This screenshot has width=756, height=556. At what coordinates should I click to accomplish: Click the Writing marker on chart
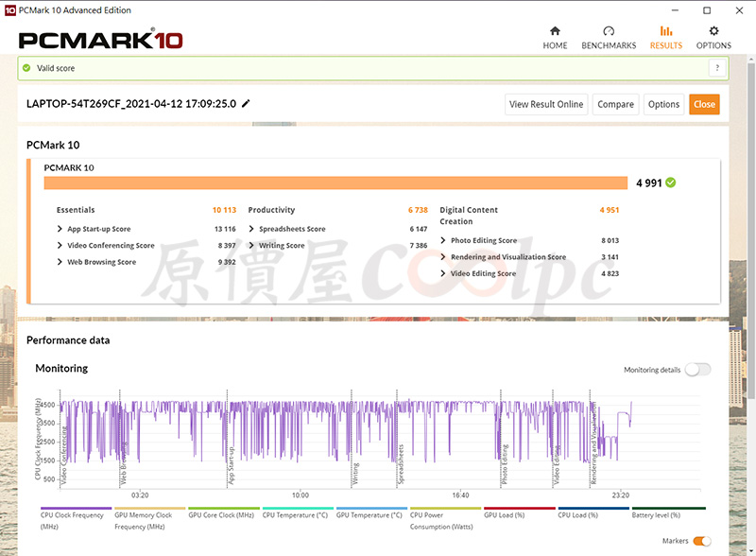click(355, 474)
